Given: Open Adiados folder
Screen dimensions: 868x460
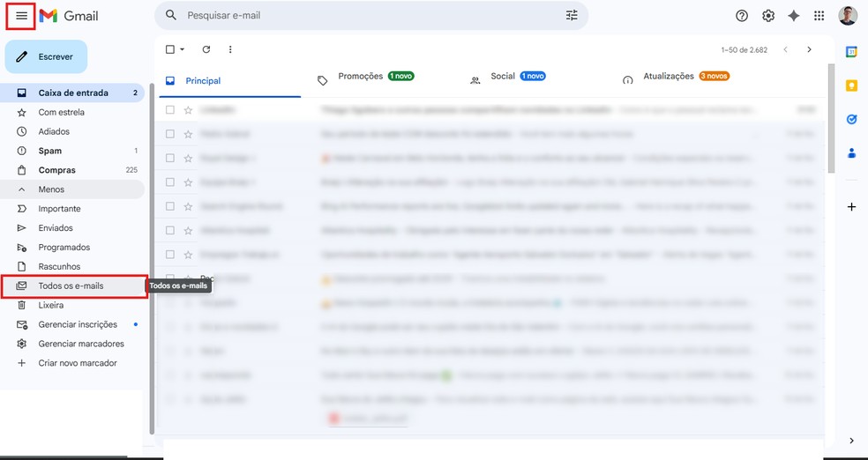Looking at the screenshot, I should point(72,131).
